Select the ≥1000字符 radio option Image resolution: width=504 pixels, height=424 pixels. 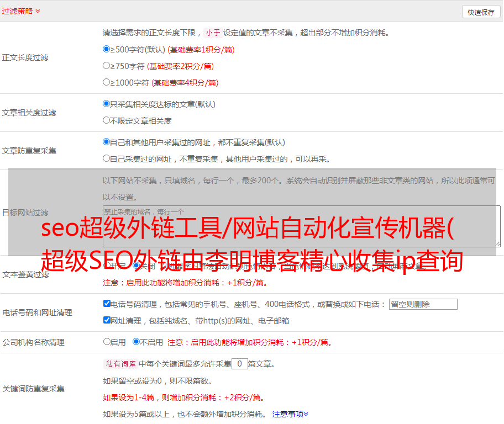coord(106,82)
